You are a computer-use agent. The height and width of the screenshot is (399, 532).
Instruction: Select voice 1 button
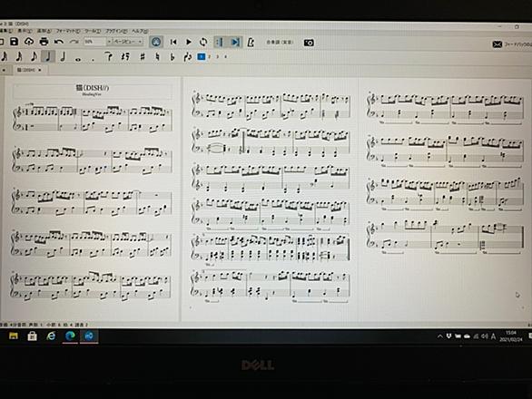click(x=202, y=56)
